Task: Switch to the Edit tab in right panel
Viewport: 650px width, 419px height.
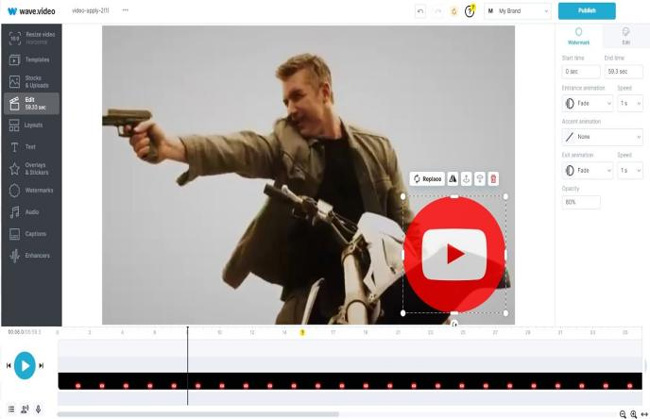Action: (x=626, y=36)
